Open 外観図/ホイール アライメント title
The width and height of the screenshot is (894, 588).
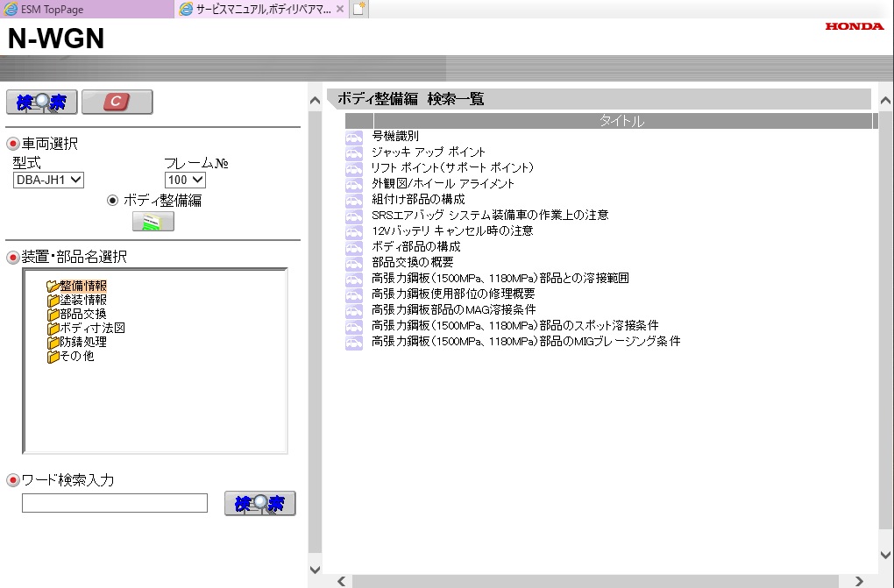(443, 183)
